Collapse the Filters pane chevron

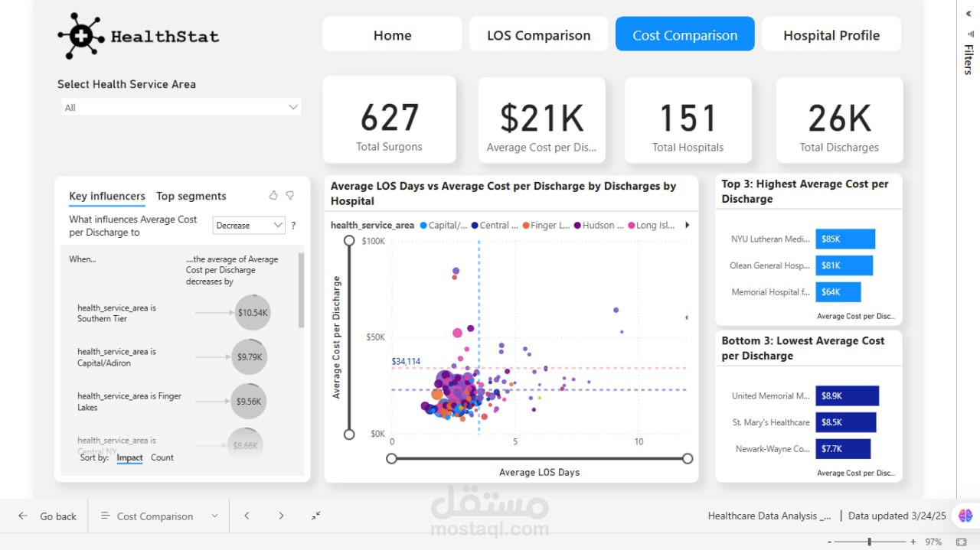tap(969, 14)
